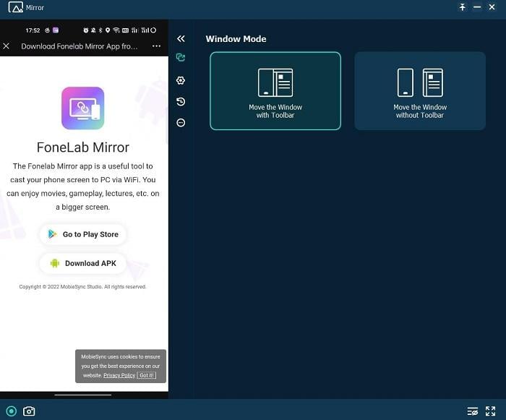Click the FoneLab Mirror title text
This screenshot has width=506, height=420.
coord(83,147)
